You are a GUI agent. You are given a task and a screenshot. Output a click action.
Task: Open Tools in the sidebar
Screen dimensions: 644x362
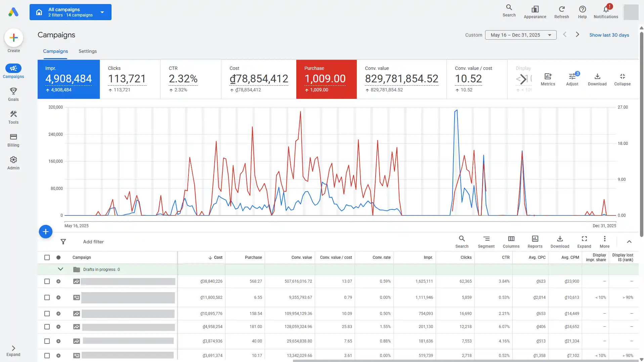[x=13, y=117]
